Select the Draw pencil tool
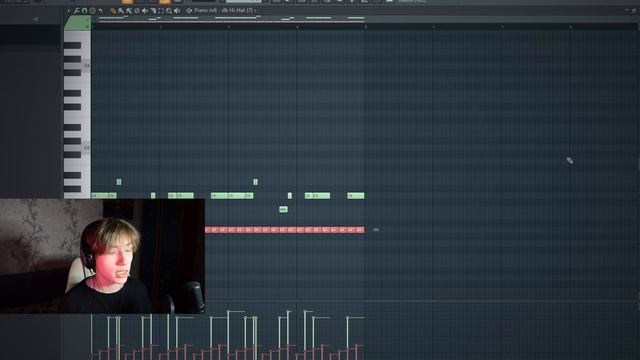 click(113, 11)
